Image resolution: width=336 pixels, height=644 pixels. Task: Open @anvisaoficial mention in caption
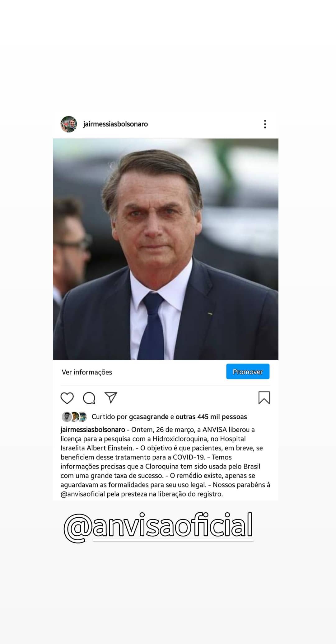(83, 494)
